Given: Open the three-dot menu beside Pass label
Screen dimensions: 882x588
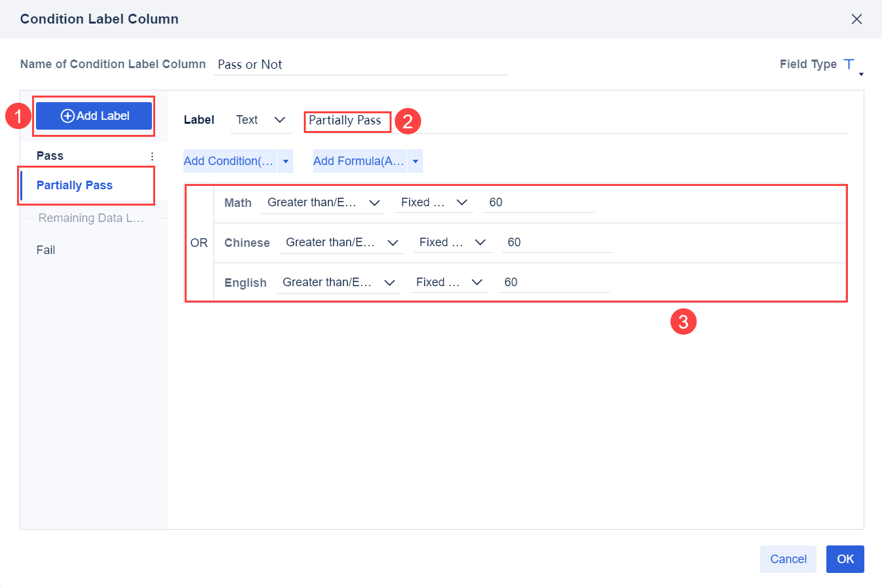Looking at the screenshot, I should click(151, 156).
